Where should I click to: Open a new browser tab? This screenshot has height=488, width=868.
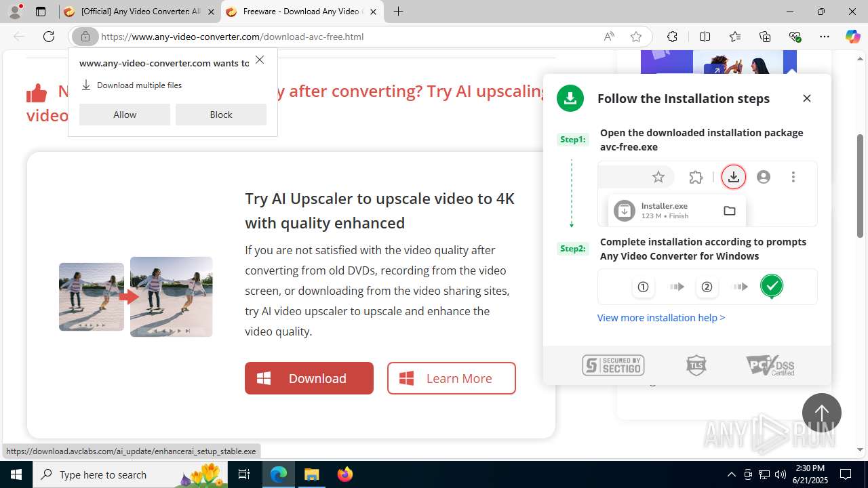click(x=398, y=12)
